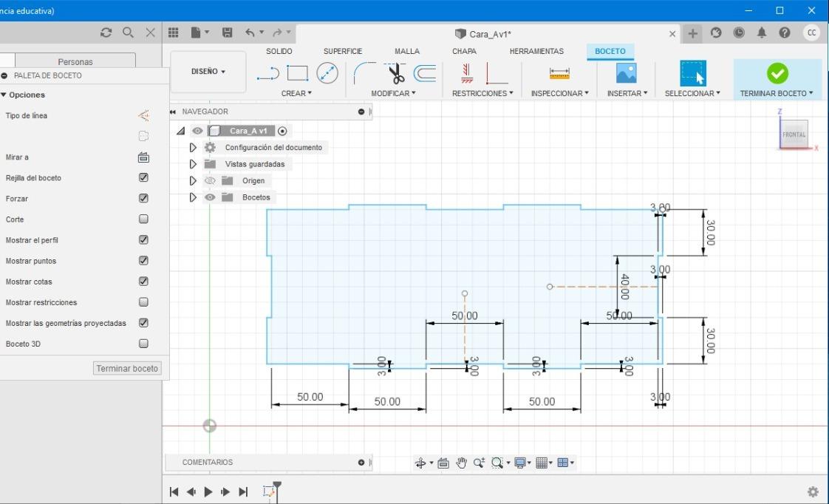Toggle visibility of Bocetos folder
Viewport: 829px width, 504px height.
210,197
